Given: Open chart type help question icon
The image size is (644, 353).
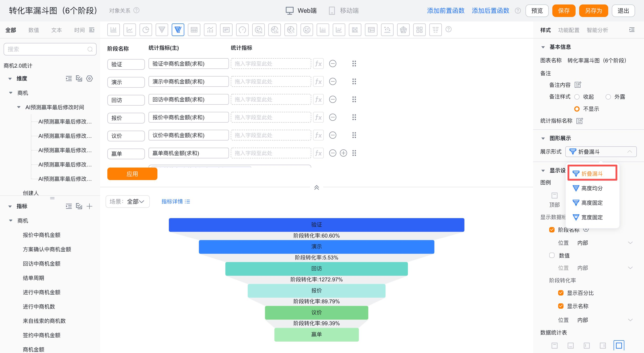Looking at the screenshot, I should [x=449, y=29].
